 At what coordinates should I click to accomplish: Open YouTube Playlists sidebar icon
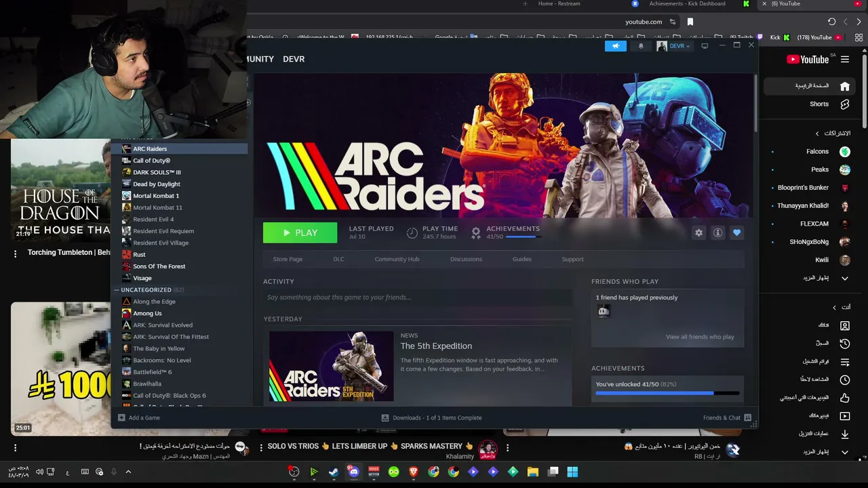(845, 362)
